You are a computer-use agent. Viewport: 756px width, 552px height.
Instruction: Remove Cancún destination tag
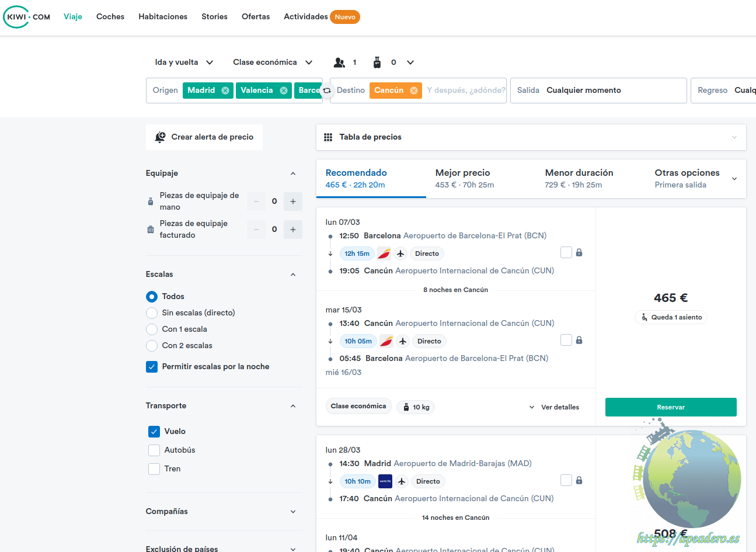click(414, 91)
